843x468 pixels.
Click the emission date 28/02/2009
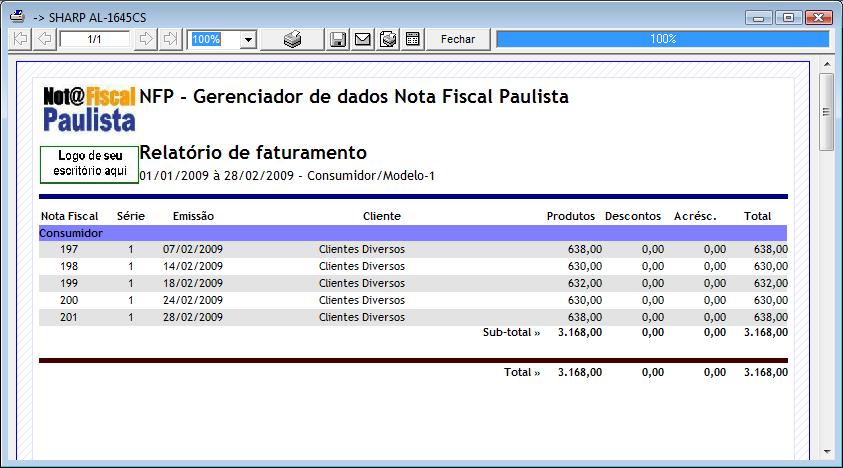point(193,317)
